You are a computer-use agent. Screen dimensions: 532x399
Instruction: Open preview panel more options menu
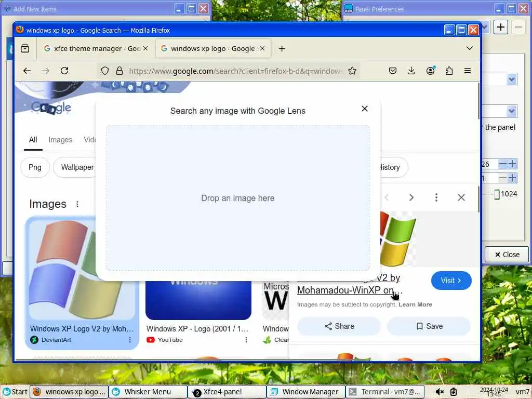436,197
